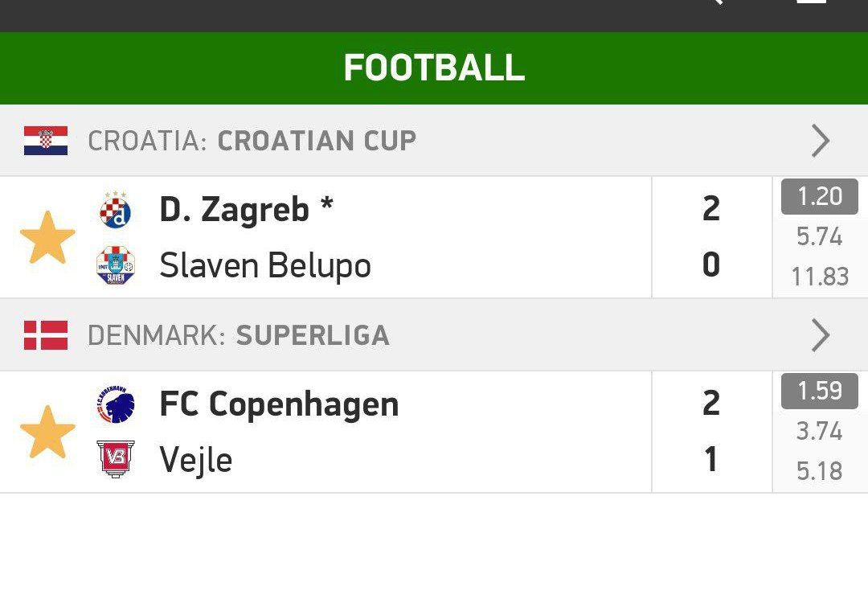This screenshot has width=868, height=611.
Task: Select the 1.59 odds for FC Copenhagen
Action: pyautogui.click(x=819, y=392)
